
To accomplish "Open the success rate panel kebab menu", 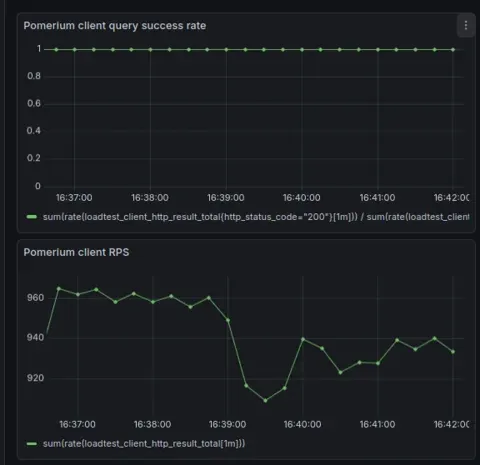I will (466, 25).
